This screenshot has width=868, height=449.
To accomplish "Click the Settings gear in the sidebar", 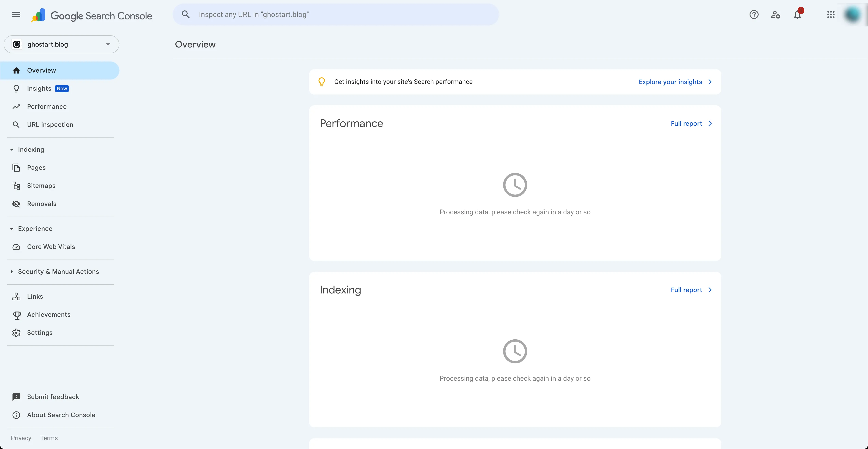I will point(16,333).
